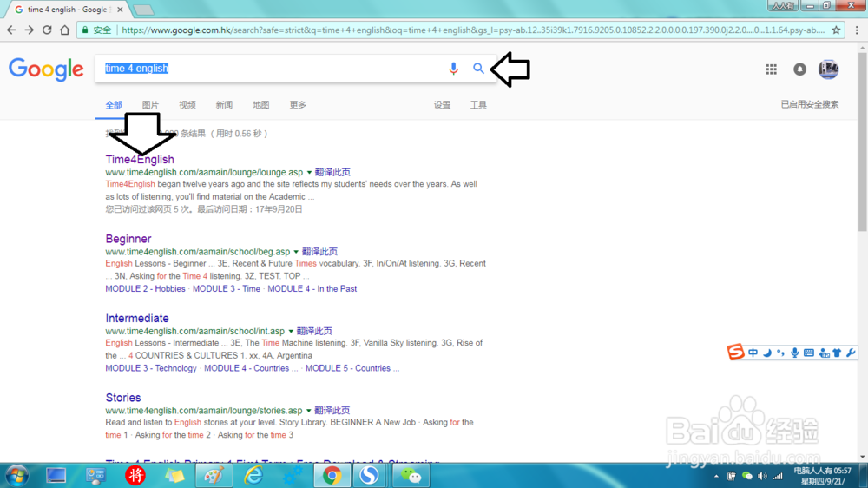Open a new tab button

pos(144,10)
